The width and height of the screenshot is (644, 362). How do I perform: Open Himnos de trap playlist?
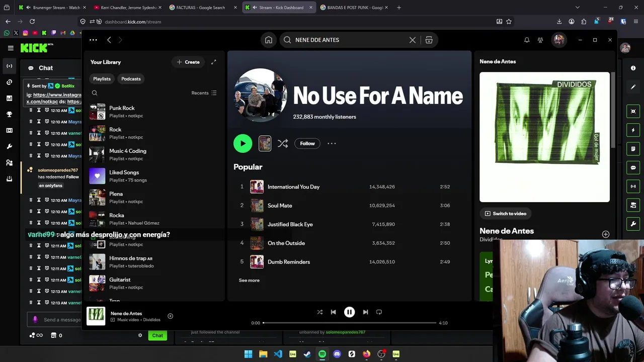(154, 262)
